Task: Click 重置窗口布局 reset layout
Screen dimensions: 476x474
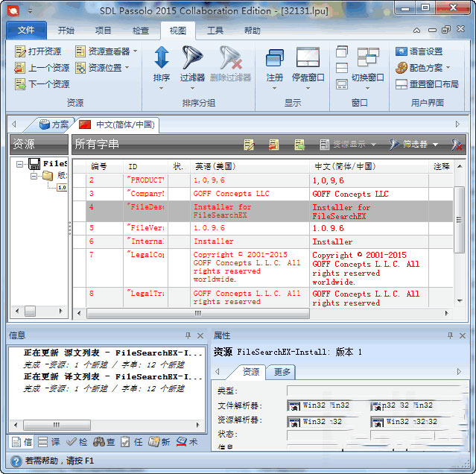Action: pyautogui.click(x=427, y=84)
